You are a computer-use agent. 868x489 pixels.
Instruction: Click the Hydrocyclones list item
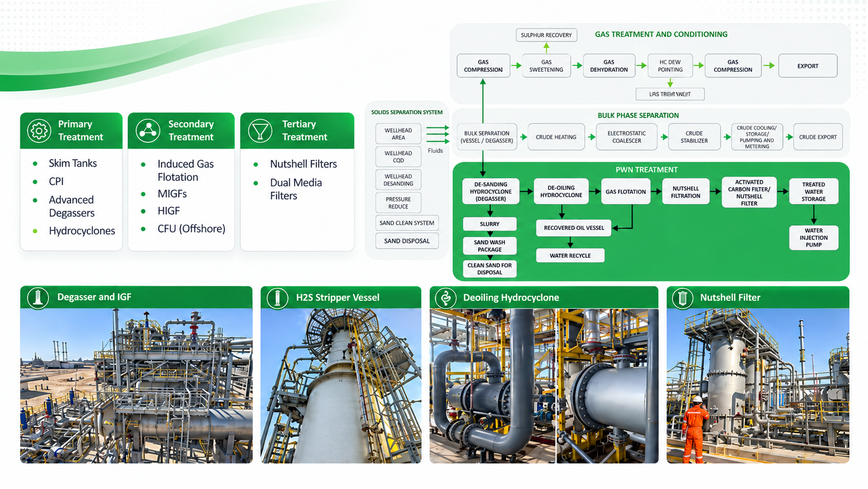click(82, 231)
